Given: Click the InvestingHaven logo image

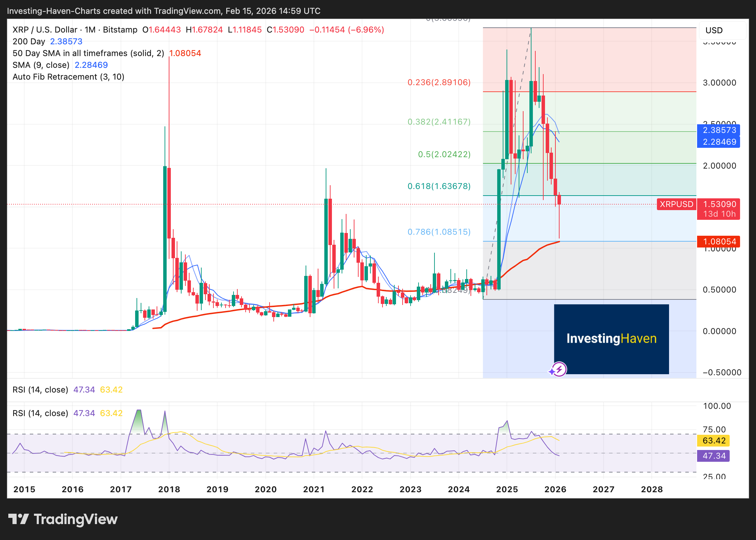Looking at the screenshot, I should point(611,339).
